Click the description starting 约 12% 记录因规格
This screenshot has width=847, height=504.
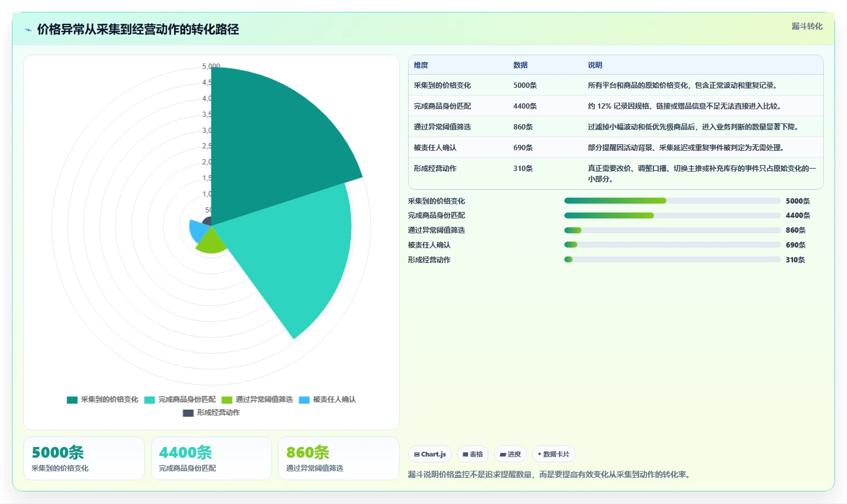click(685, 106)
